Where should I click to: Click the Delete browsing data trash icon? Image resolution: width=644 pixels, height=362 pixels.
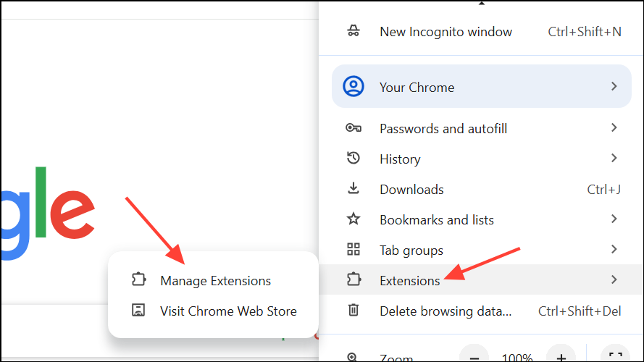[x=354, y=311]
